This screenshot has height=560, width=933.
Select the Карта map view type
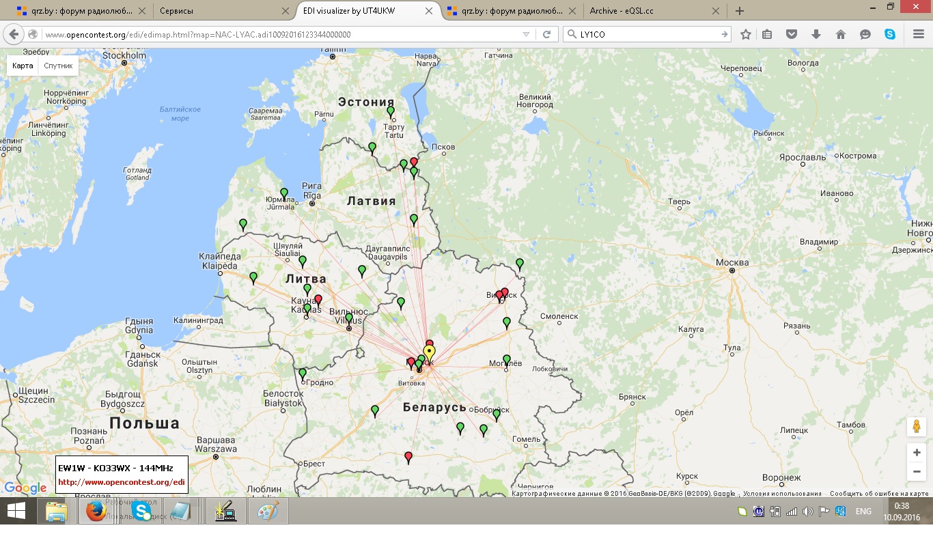pos(23,66)
